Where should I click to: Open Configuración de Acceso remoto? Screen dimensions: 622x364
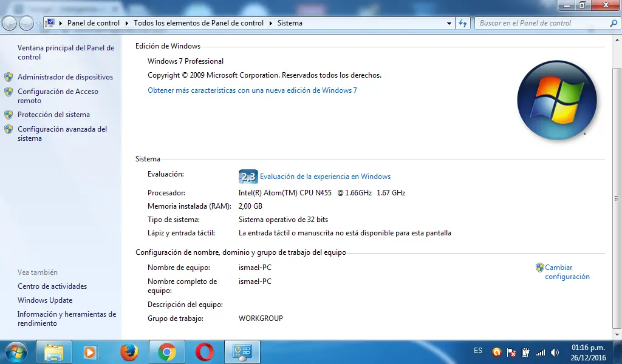[58, 96]
